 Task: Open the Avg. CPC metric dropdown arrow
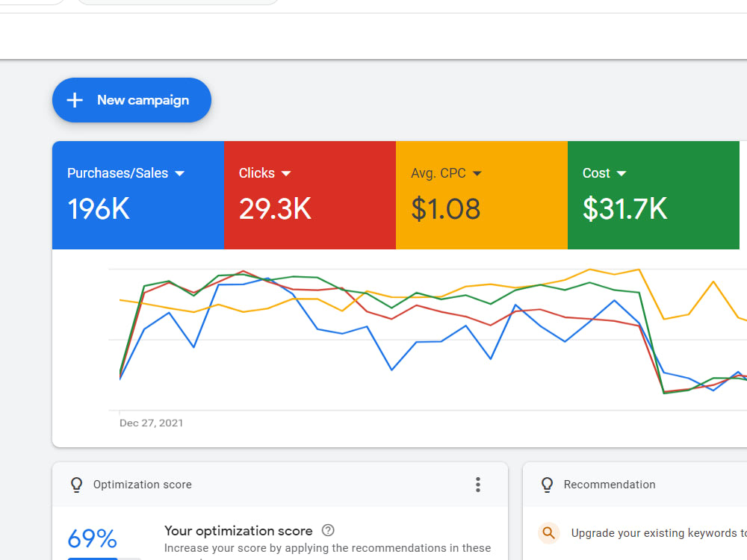477,173
